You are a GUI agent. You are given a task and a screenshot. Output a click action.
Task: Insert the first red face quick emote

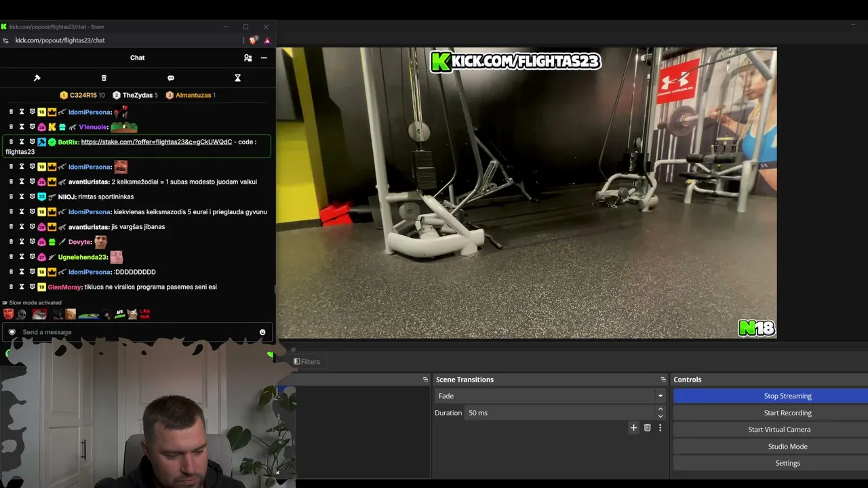[x=8, y=314]
